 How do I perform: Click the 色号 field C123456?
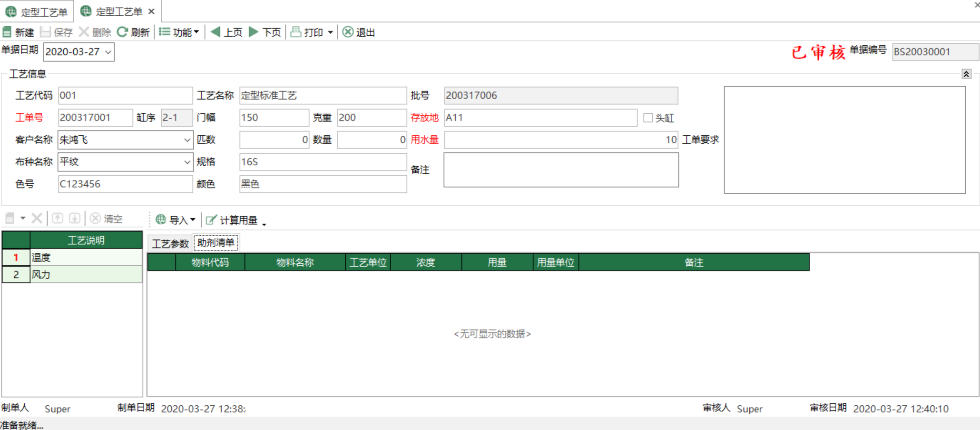pos(125,184)
